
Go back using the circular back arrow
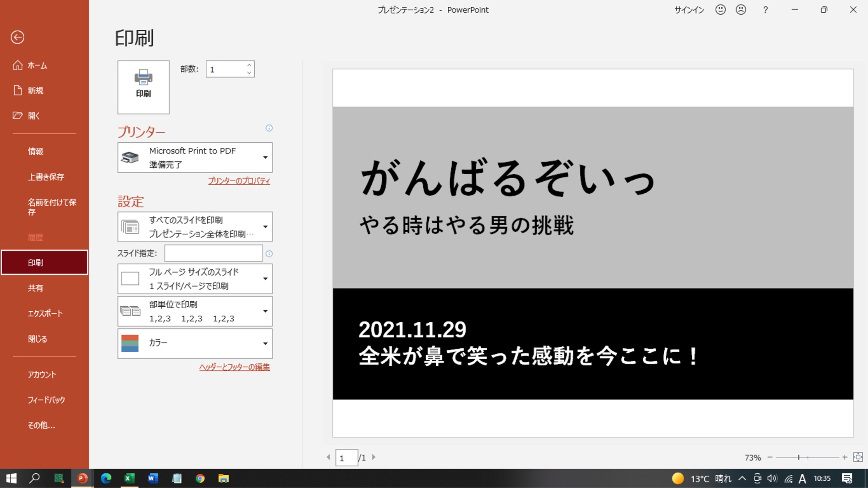click(x=17, y=37)
